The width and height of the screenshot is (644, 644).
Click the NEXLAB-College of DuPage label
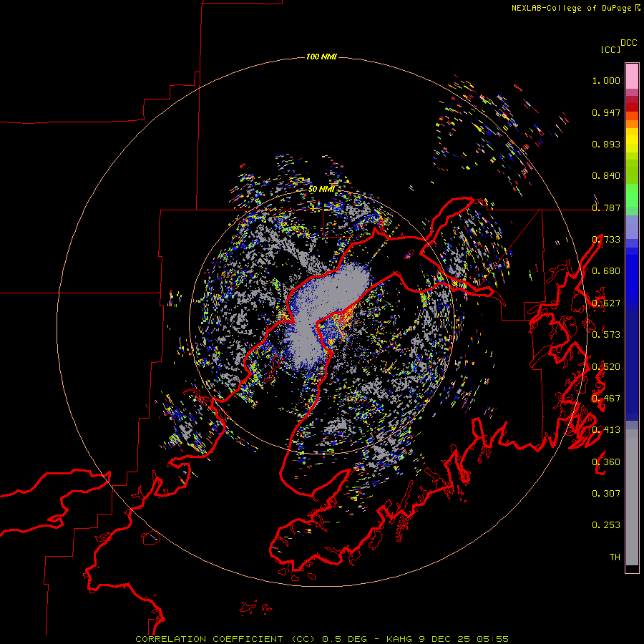click(571, 8)
